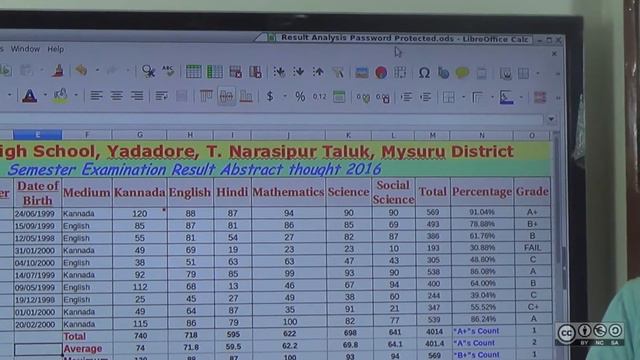Apply date format icon
This screenshot has height=360, width=640.
point(339,97)
